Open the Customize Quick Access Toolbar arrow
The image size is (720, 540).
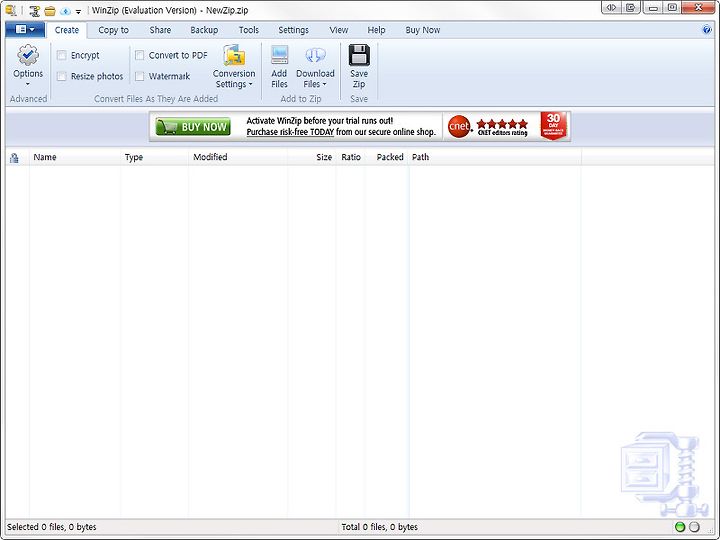click(79, 11)
